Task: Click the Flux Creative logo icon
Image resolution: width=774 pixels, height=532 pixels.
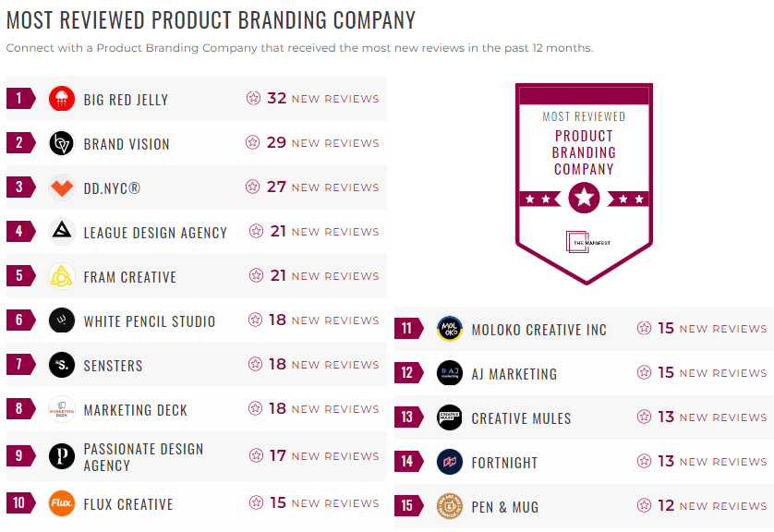Action: (x=59, y=504)
